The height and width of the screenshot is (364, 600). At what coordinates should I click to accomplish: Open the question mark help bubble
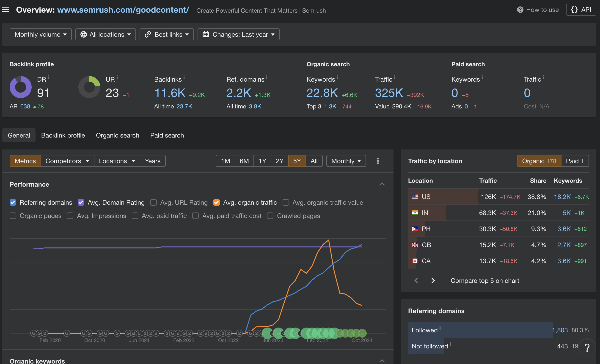pyautogui.click(x=587, y=348)
